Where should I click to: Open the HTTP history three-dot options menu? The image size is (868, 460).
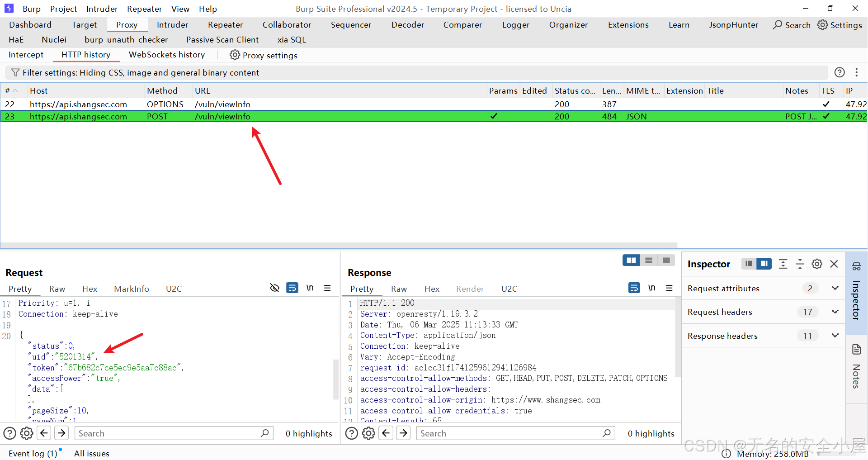856,72
